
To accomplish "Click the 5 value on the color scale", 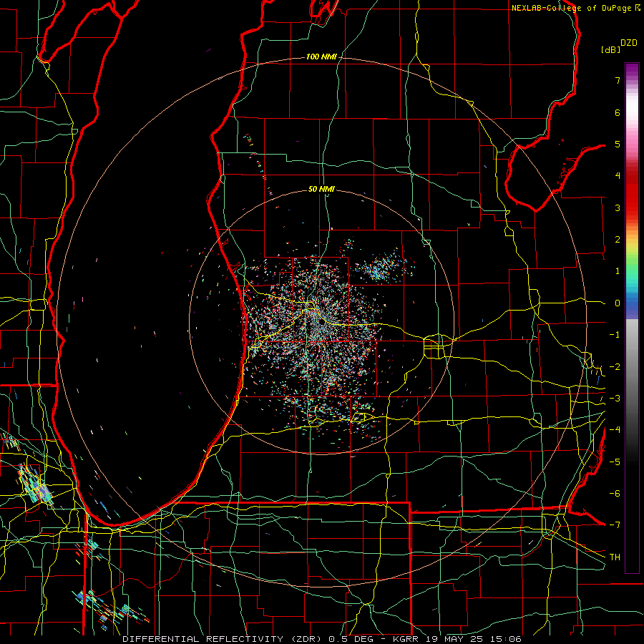I will tap(618, 144).
